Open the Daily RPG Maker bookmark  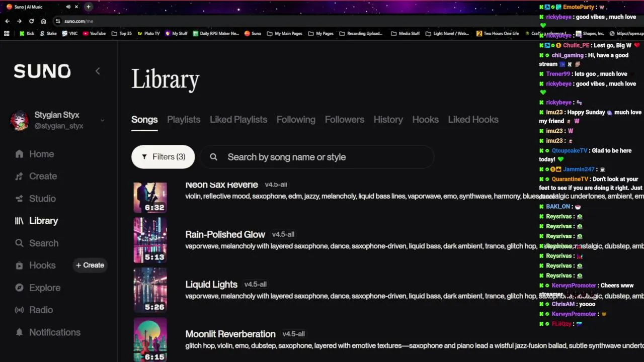[216, 34]
